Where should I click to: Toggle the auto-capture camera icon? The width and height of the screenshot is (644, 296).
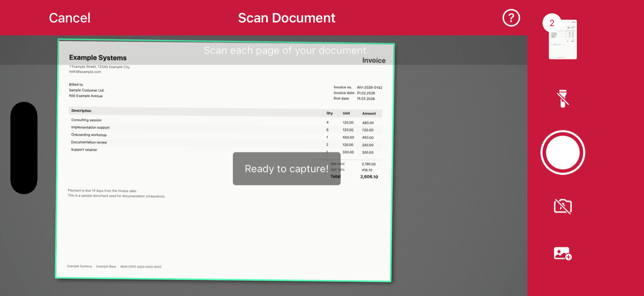click(563, 206)
